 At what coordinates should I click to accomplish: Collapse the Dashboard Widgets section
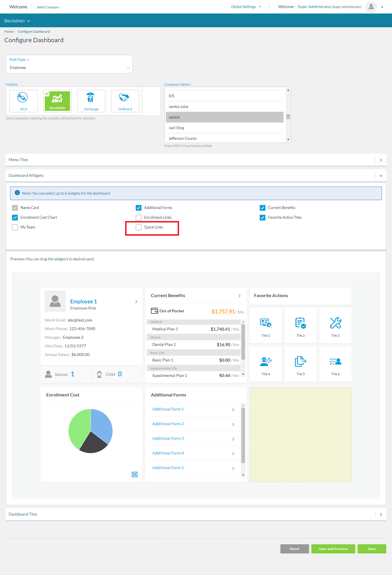[x=381, y=176]
